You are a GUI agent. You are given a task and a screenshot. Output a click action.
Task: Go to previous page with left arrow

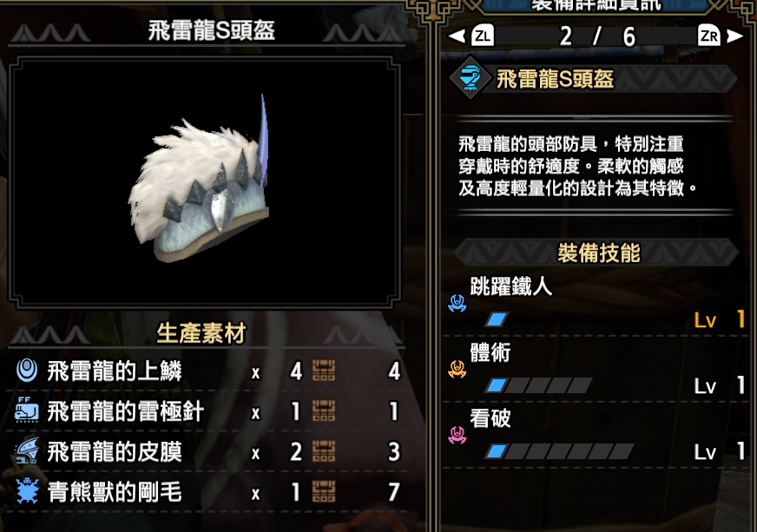(x=457, y=36)
